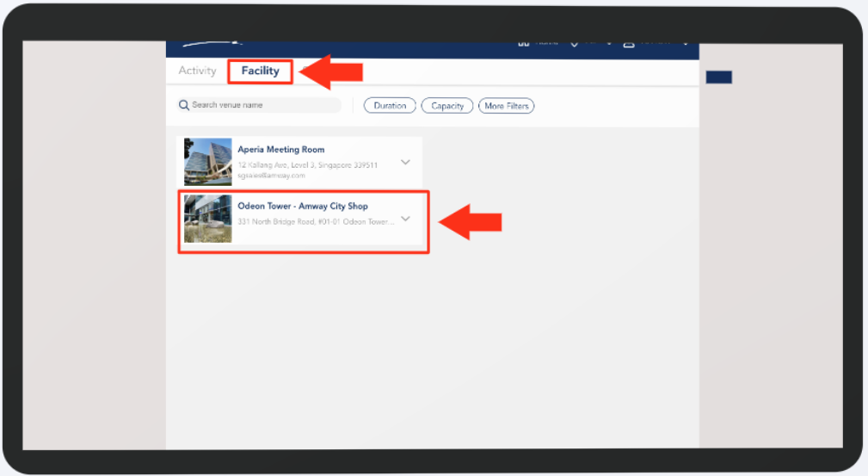Click the 331 North Bridge Road address

point(315,221)
